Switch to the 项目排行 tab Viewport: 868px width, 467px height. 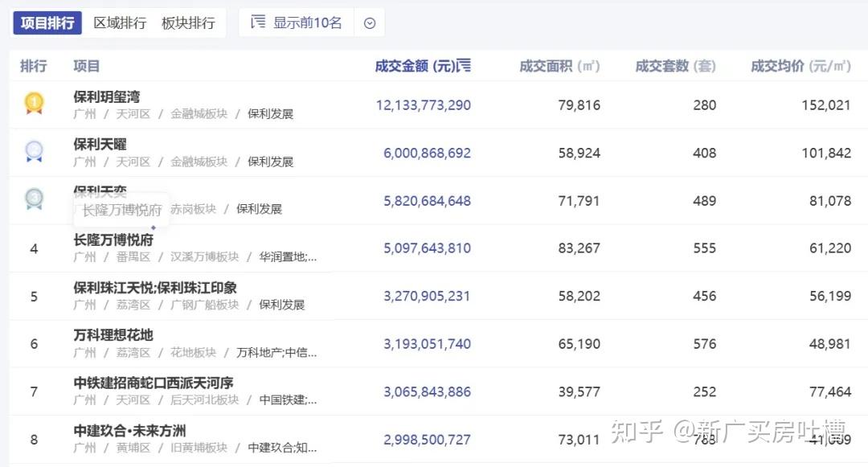coord(47,23)
